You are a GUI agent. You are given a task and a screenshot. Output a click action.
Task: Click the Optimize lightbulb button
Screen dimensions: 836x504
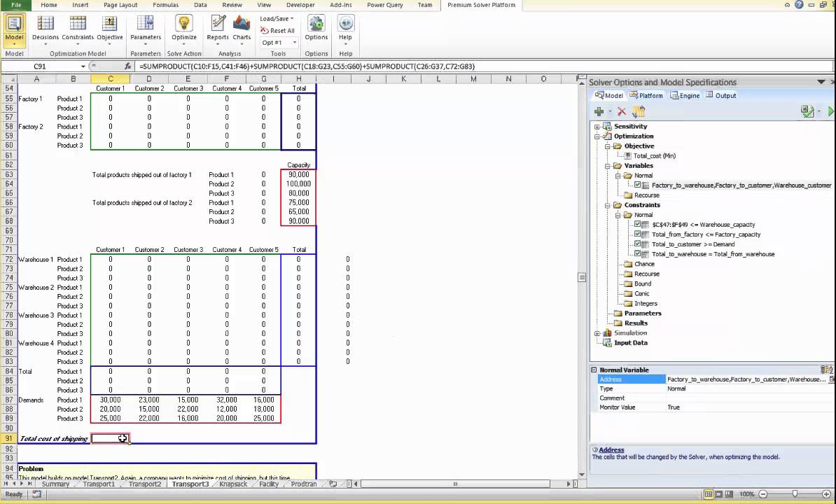[x=184, y=29]
